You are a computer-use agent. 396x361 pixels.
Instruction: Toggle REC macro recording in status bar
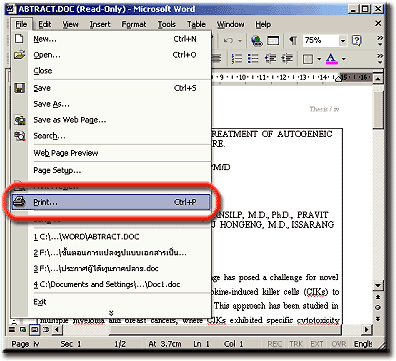click(275, 344)
